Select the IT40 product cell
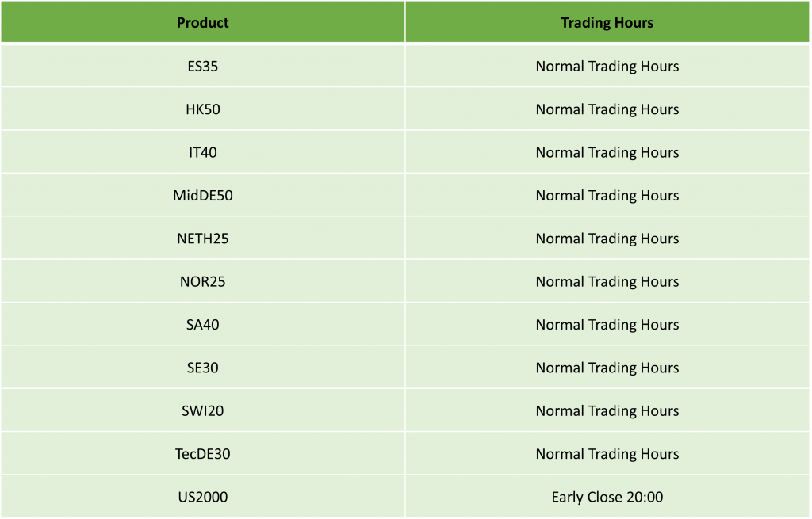The width and height of the screenshot is (812, 519). 202,152
